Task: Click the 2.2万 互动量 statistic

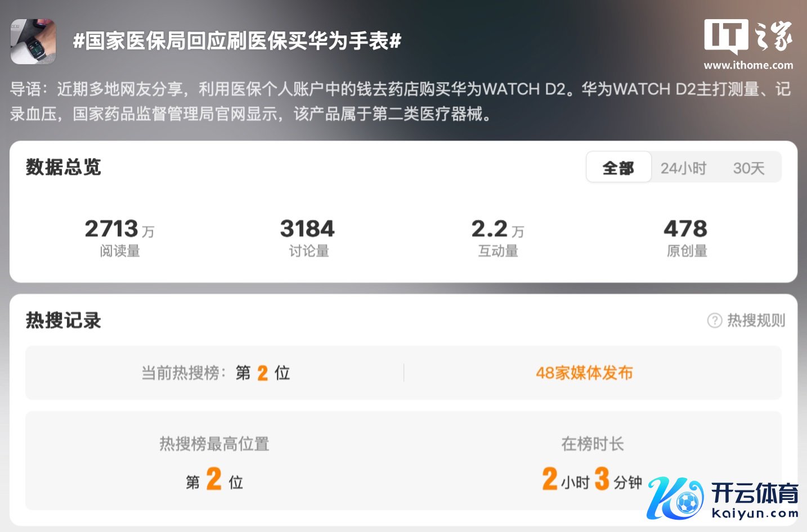Action: [x=497, y=237]
